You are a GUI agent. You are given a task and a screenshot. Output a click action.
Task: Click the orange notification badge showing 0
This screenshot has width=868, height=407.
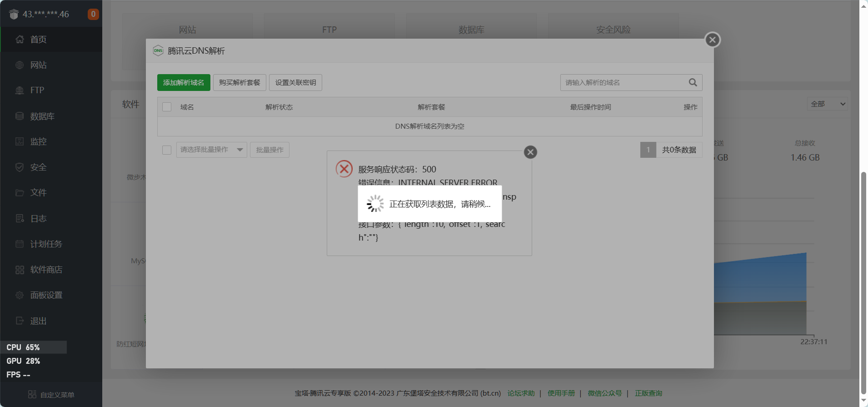[x=93, y=14]
